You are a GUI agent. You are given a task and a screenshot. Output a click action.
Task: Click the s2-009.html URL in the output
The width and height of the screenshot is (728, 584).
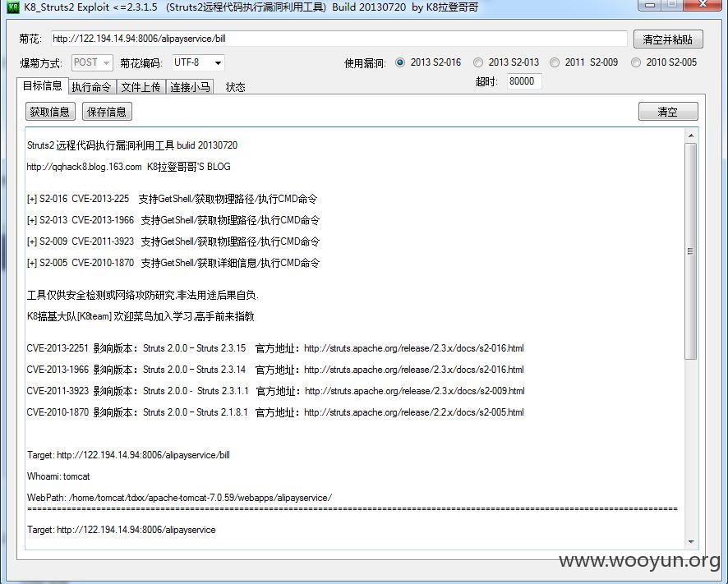(x=415, y=391)
